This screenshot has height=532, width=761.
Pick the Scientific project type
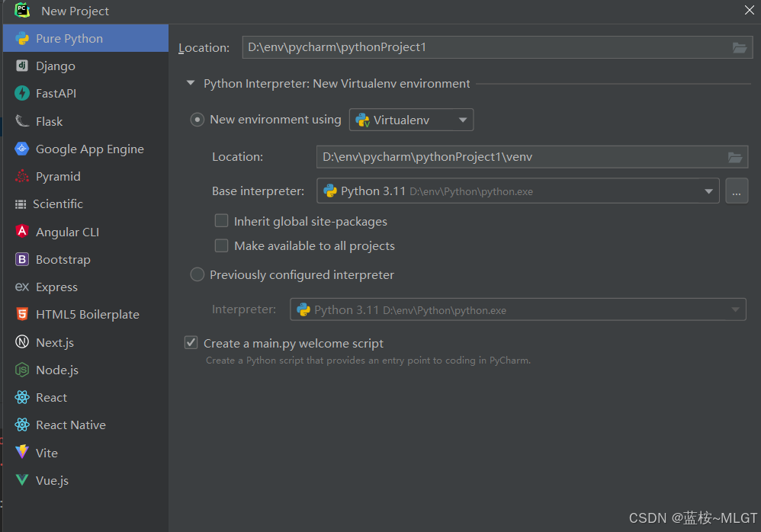click(85, 204)
